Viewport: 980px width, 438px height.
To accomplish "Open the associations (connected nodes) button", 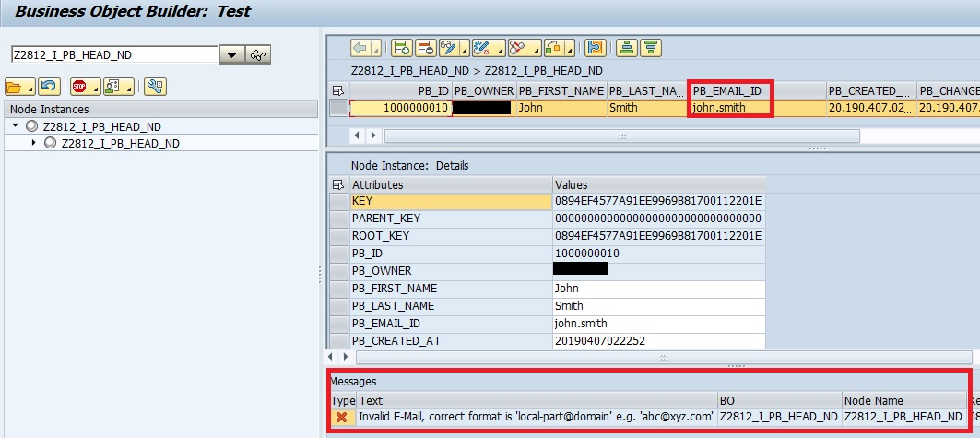I will pyautogui.click(x=523, y=47).
